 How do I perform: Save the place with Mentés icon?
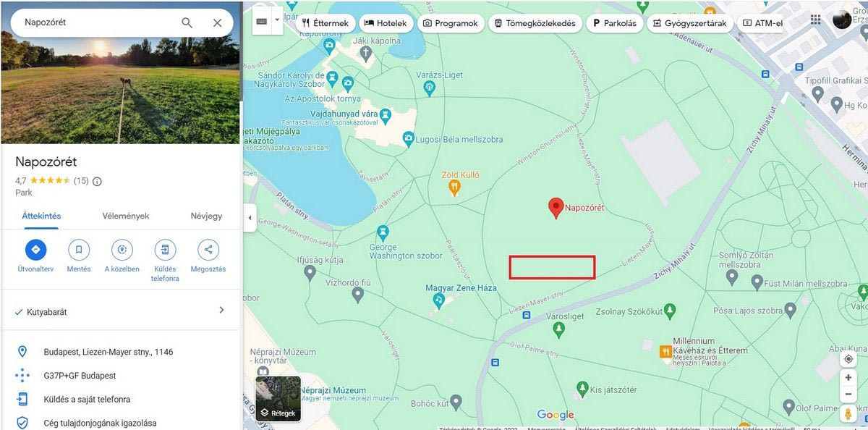(79, 250)
